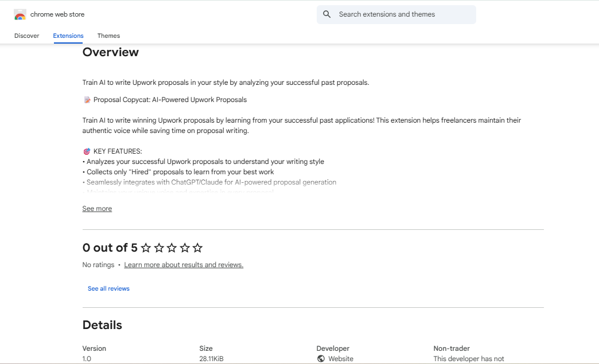Click the Overview heading
The width and height of the screenshot is (599, 364).
(110, 52)
